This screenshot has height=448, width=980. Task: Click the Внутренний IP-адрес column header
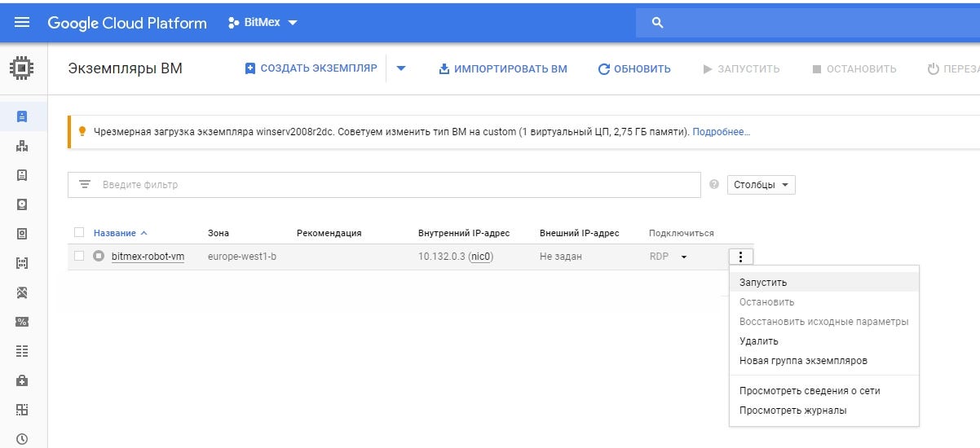pyautogui.click(x=464, y=233)
